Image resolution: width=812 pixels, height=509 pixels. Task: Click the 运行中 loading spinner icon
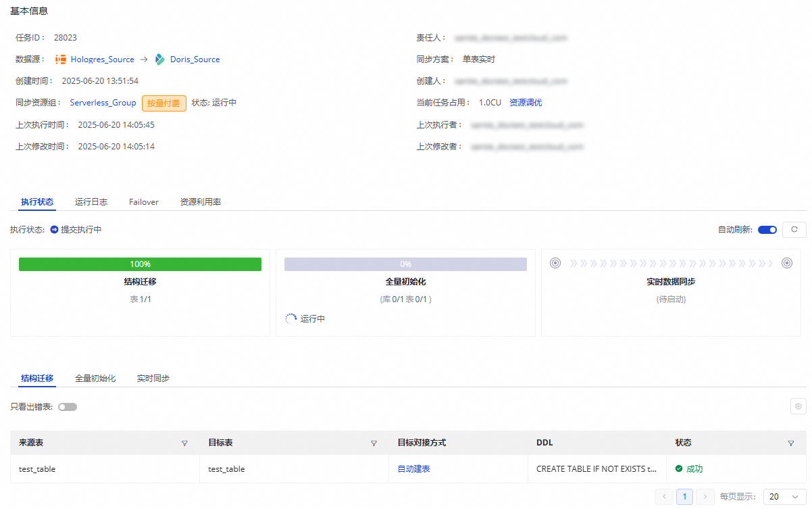click(x=291, y=318)
